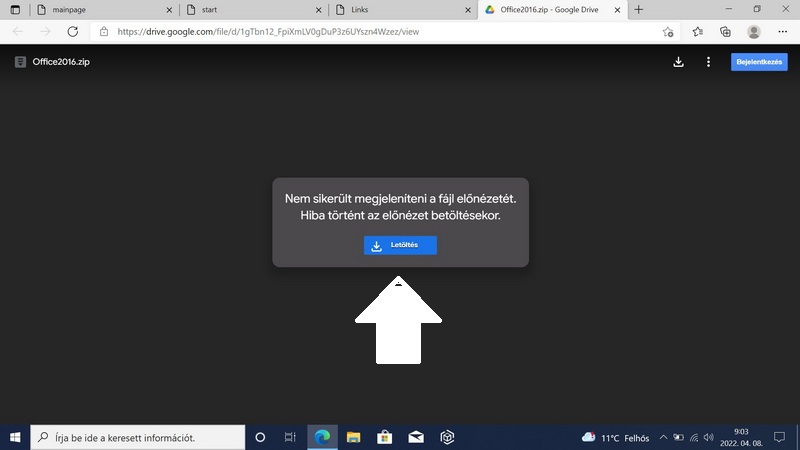The width and height of the screenshot is (800, 450).
Task: Open Edge settings and more menu
Action: (x=782, y=31)
